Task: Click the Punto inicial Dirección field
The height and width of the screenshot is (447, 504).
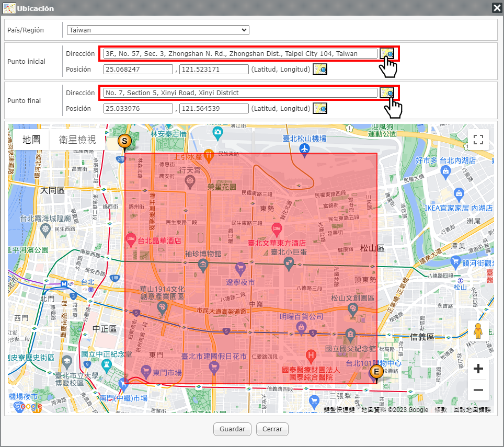Action: [240, 54]
